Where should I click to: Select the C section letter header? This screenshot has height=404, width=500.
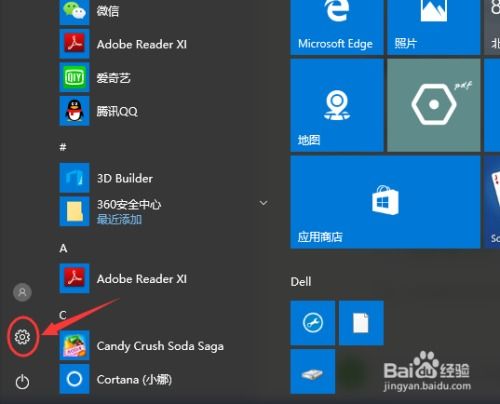[63, 315]
